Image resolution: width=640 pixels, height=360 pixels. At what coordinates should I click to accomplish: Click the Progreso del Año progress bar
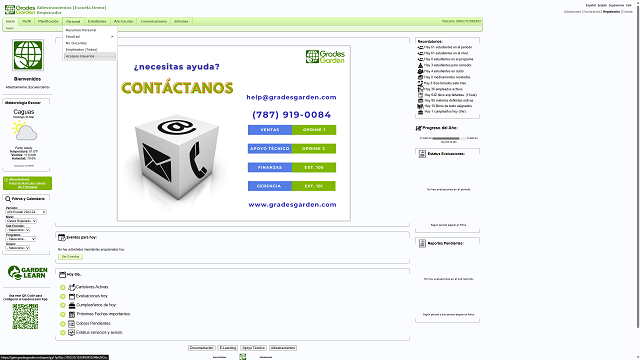(449, 138)
